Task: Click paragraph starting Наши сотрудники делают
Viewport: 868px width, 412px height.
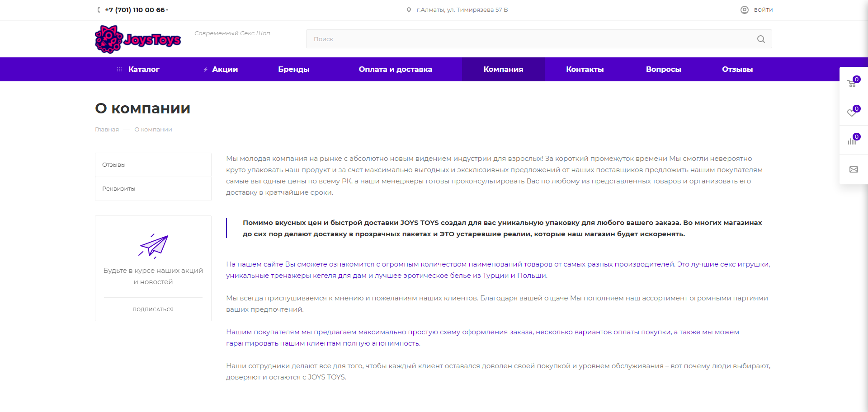Action: (498, 371)
